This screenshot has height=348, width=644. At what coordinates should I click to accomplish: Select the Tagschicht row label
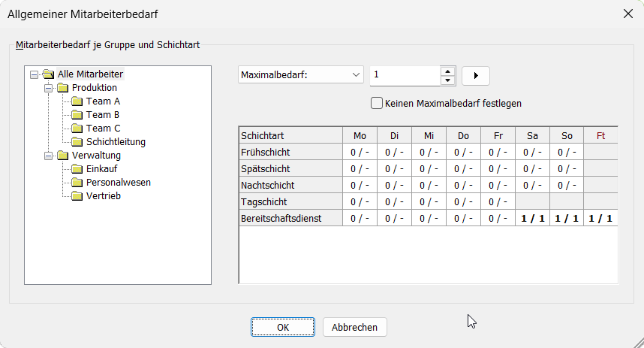tap(290, 201)
